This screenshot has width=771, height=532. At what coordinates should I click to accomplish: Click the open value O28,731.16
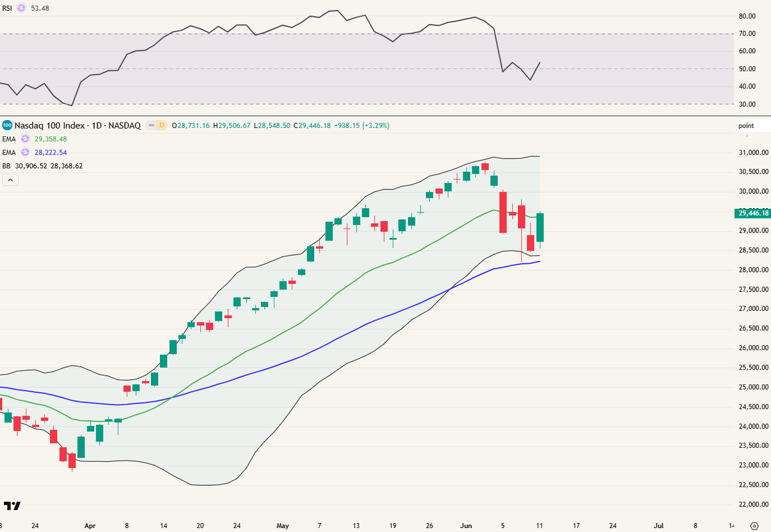192,125
